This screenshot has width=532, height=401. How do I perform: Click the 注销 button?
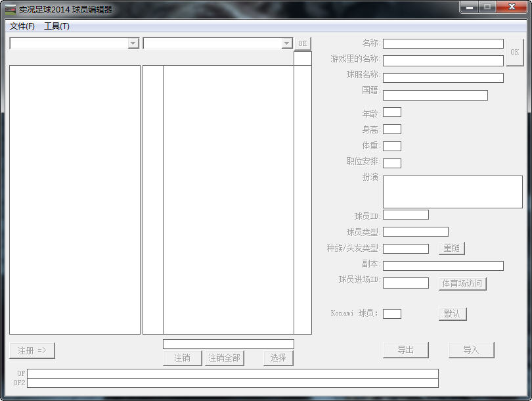click(x=182, y=358)
